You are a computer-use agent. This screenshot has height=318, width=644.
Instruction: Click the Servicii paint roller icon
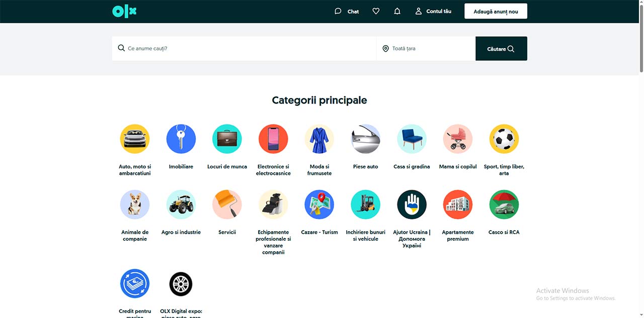point(227,204)
